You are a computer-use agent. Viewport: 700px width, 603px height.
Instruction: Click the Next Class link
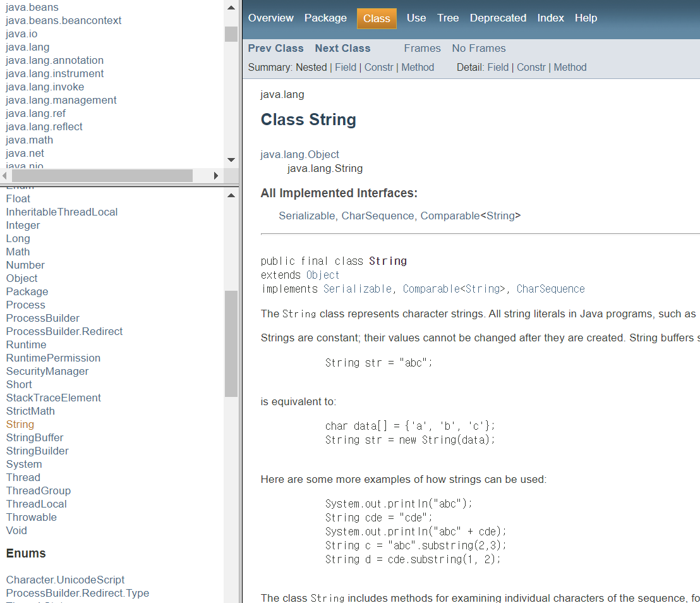pos(342,48)
